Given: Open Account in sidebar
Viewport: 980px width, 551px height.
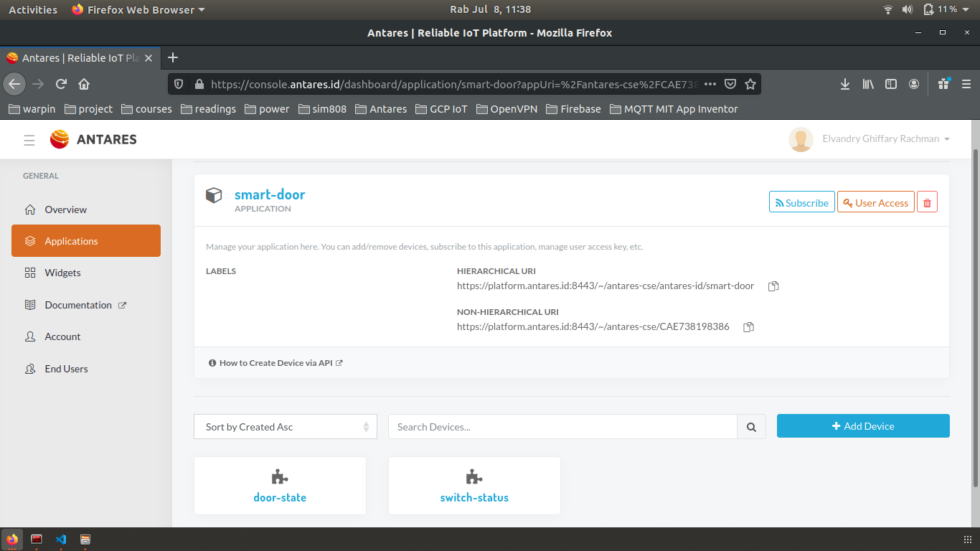Looking at the screenshot, I should (x=86, y=336).
